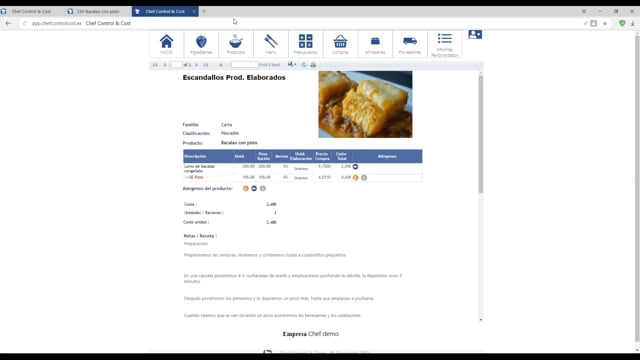Click 'Escandallos Prod. Elaborados' title
This screenshot has width=640, height=360.
(x=234, y=78)
